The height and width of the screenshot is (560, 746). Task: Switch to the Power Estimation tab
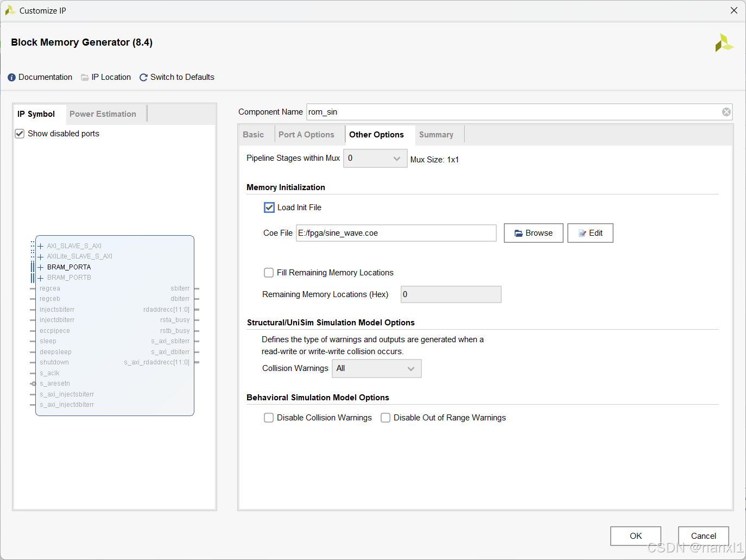(103, 114)
